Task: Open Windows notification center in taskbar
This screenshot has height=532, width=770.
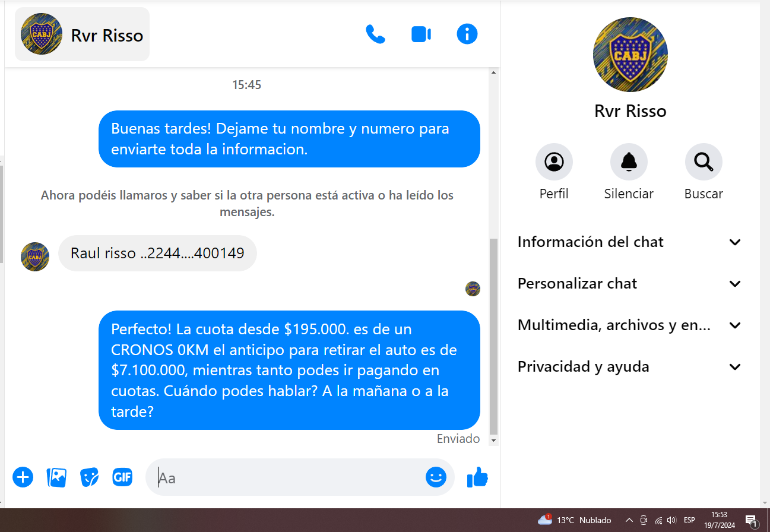Action: tap(751, 521)
